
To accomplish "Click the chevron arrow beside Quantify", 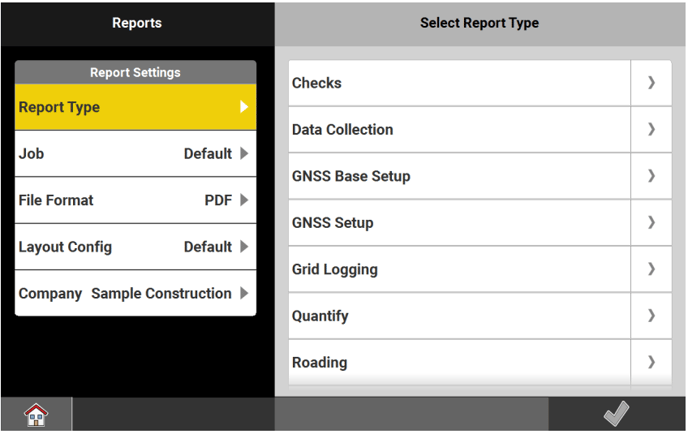I will click(x=651, y=316).
